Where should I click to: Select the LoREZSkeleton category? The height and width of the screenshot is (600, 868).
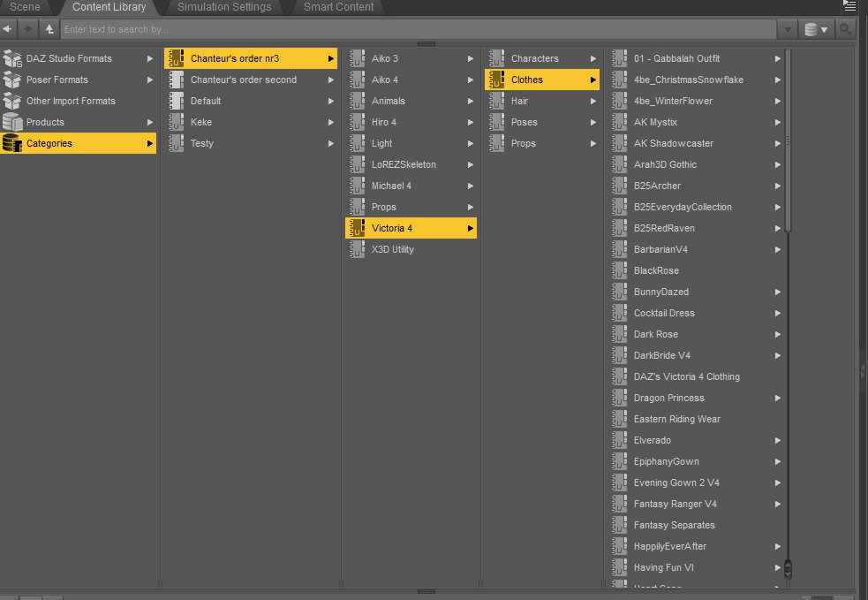click(411, 164)
